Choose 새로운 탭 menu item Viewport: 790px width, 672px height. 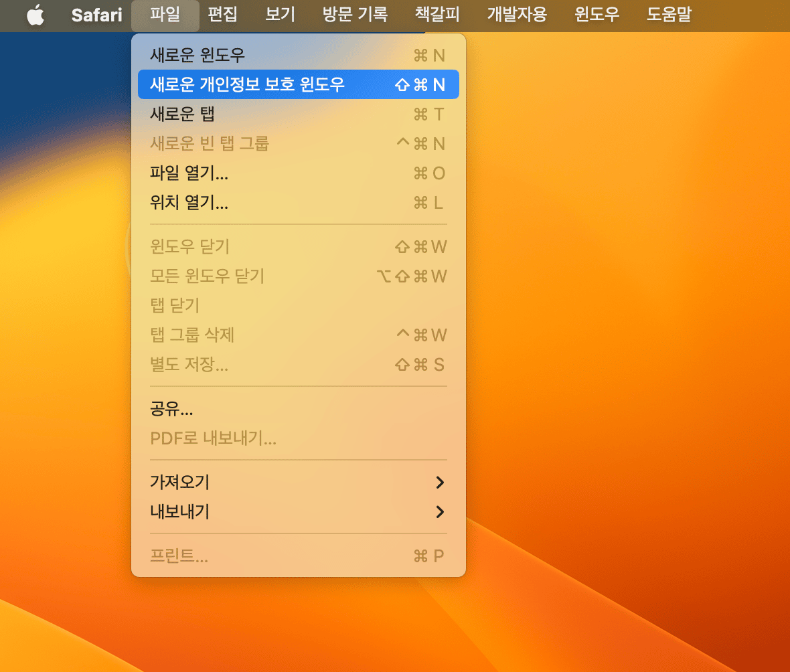pyautogui.click(x=299, y=114)
